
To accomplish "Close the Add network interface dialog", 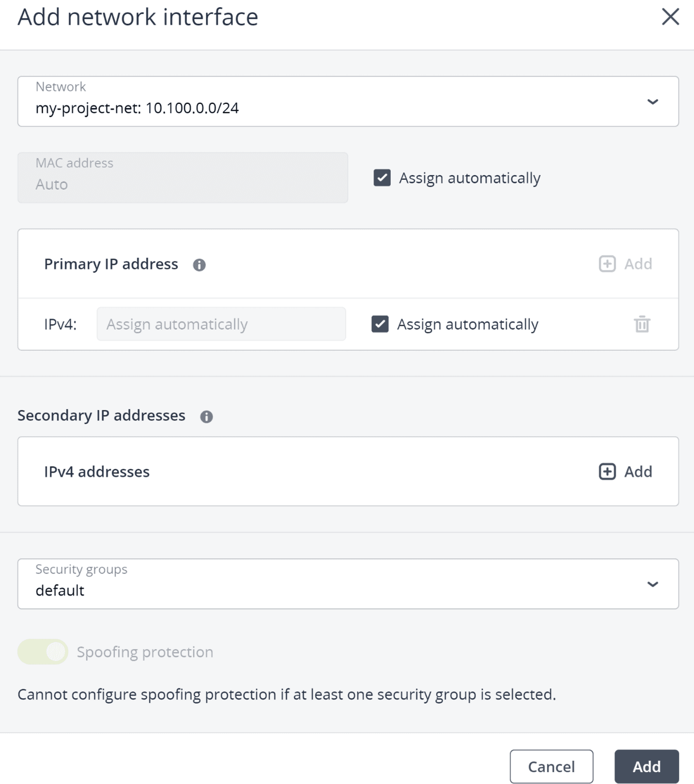I will (670, 17).
